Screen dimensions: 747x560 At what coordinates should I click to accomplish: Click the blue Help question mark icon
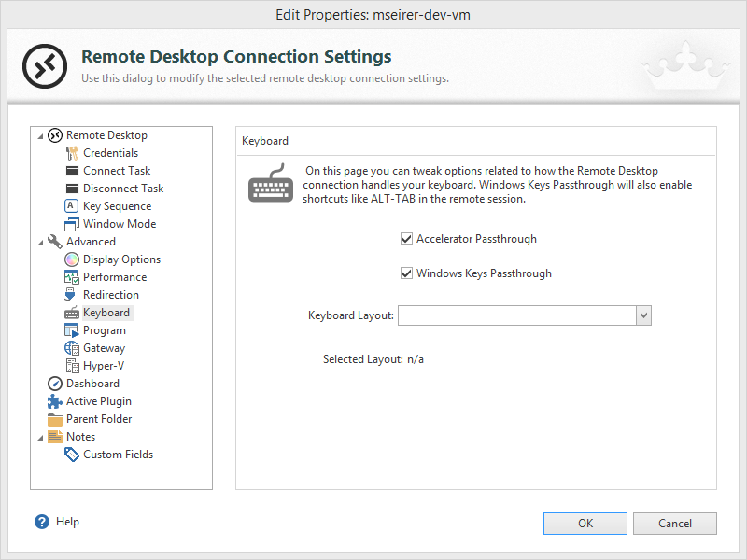42,522
